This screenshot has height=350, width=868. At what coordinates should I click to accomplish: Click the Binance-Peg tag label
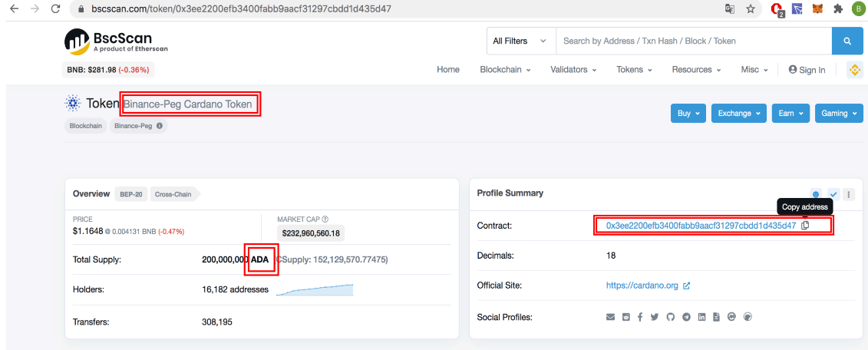(134, 126)
